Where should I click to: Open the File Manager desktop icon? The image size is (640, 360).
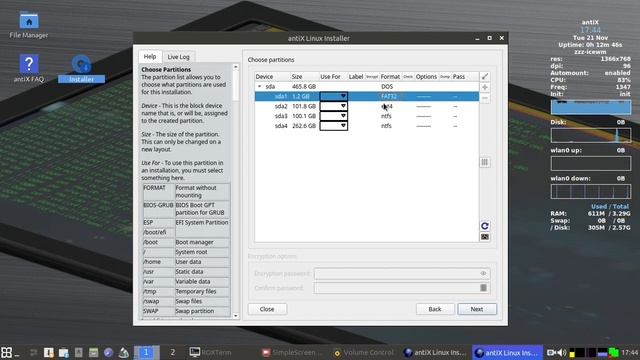click(x=29, y=25)
